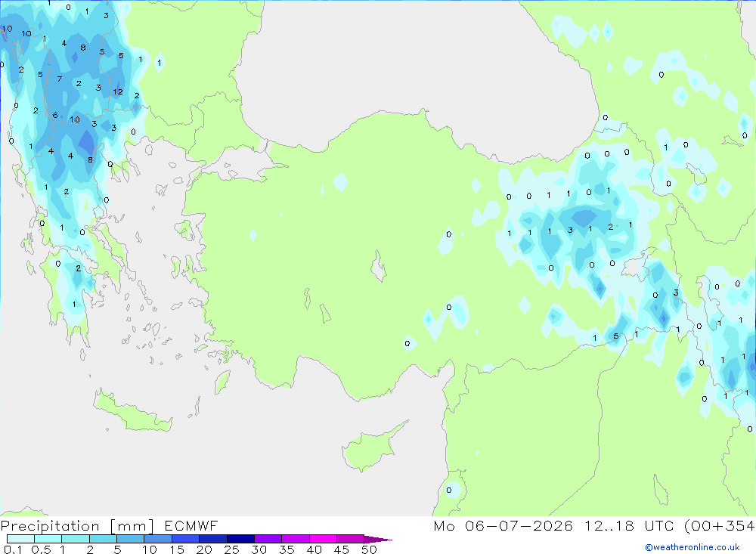Click the precipitation value '12' over the Balkans

(x=118, y=91)
